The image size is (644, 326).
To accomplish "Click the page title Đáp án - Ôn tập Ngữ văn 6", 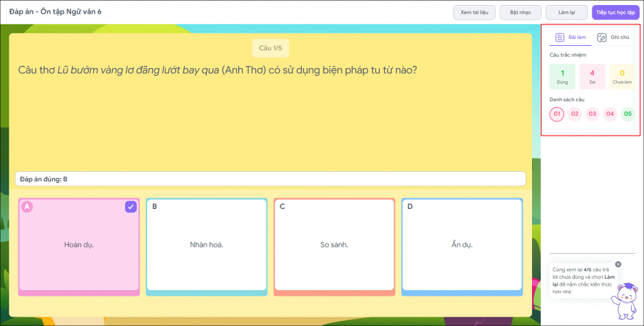I will [x=55, y=11].
